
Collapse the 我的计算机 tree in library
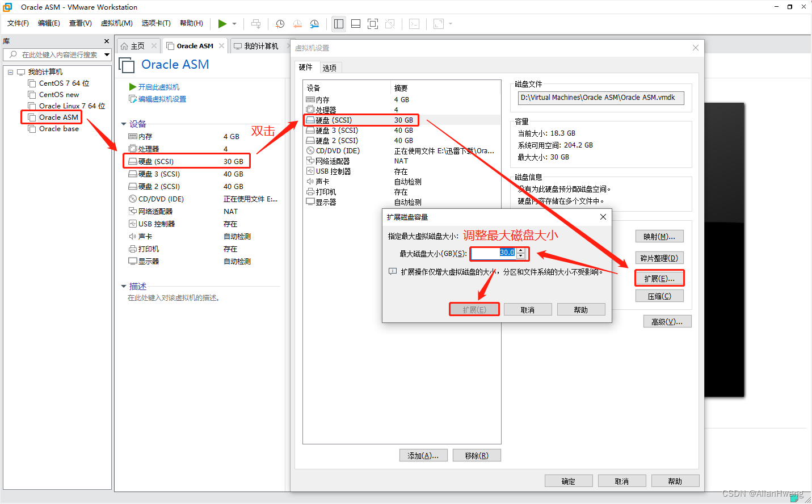(10, 72)
